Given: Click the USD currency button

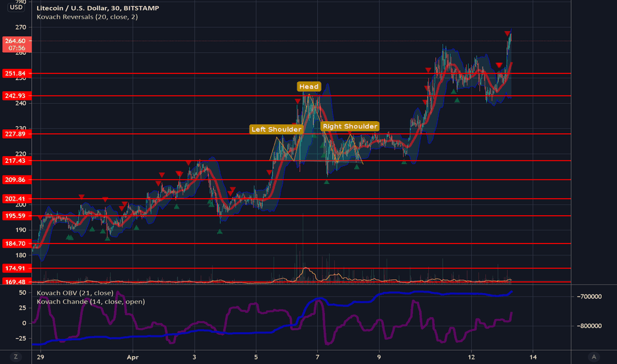Looking at the screenshot, I should (x=16, y=7).
